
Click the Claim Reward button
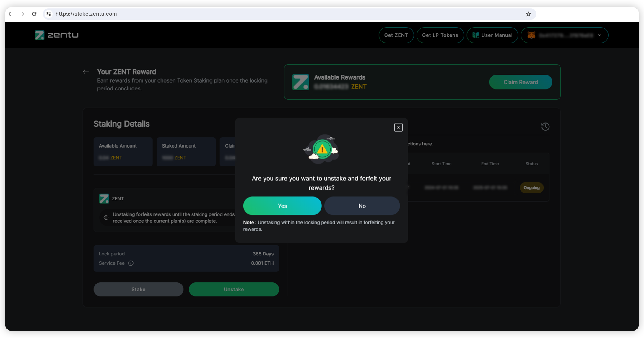point(521,82)
